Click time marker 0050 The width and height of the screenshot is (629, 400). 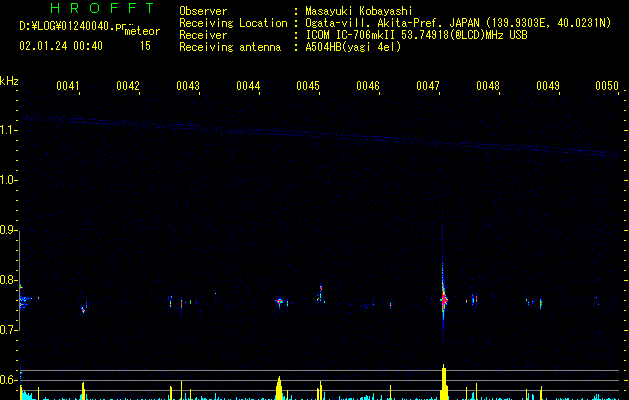coord(607,85)
